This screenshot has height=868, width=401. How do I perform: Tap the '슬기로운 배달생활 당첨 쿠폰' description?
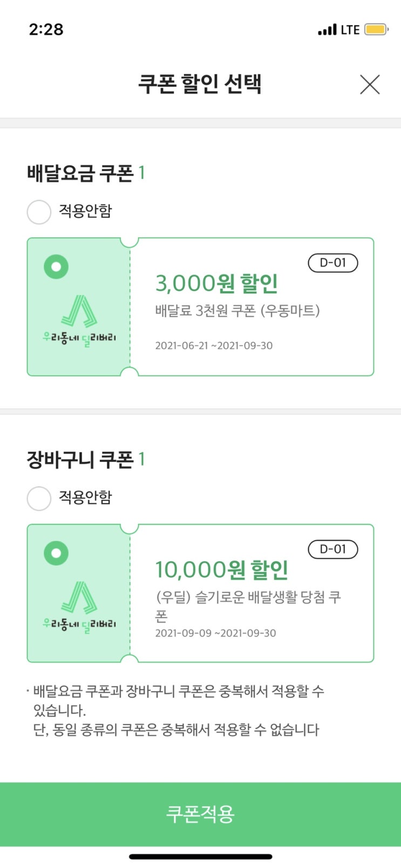coord(248,598)
